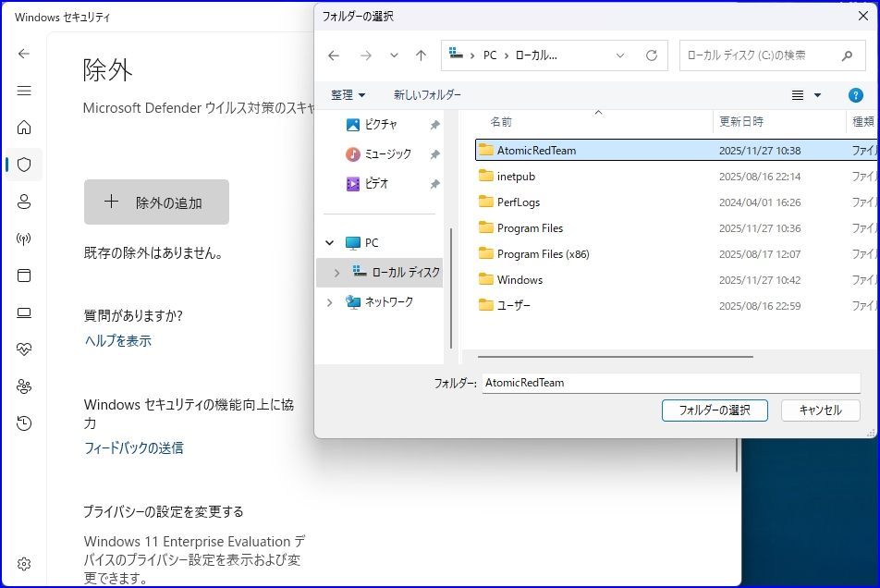
Task: Refresh the folder address bar
Action: coord(652,55)
